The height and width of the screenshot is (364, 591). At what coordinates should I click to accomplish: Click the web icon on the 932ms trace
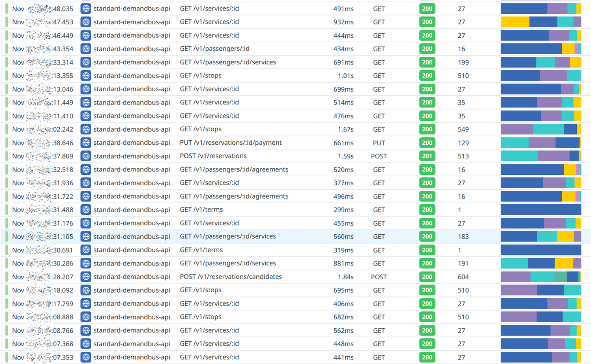pos(86,22)
